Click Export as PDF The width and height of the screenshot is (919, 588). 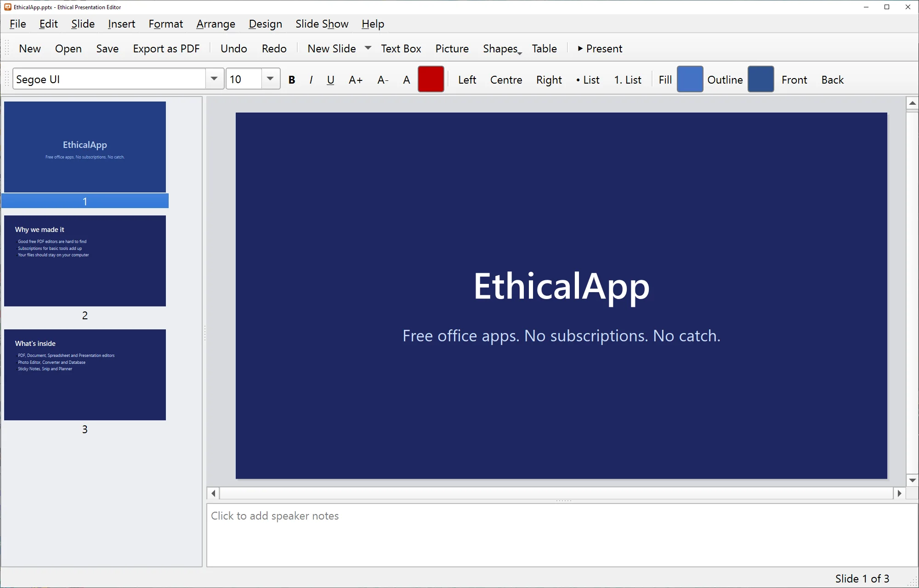tap(166, 48)
